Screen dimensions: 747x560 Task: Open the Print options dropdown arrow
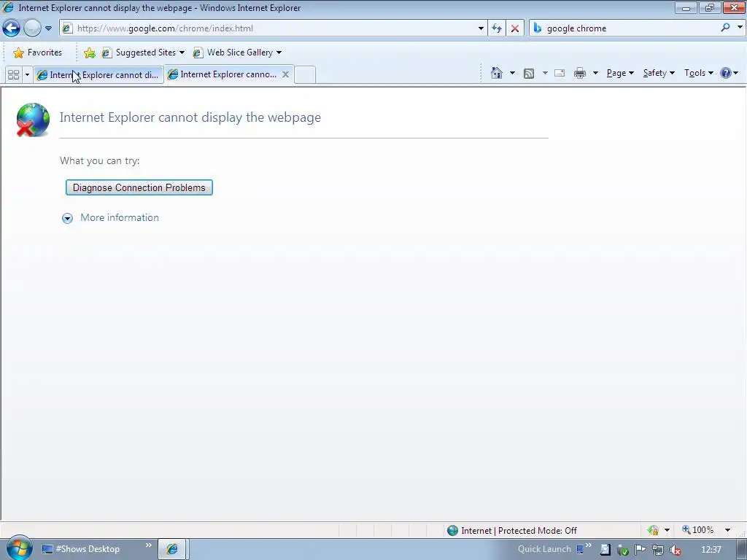point(595,73)
